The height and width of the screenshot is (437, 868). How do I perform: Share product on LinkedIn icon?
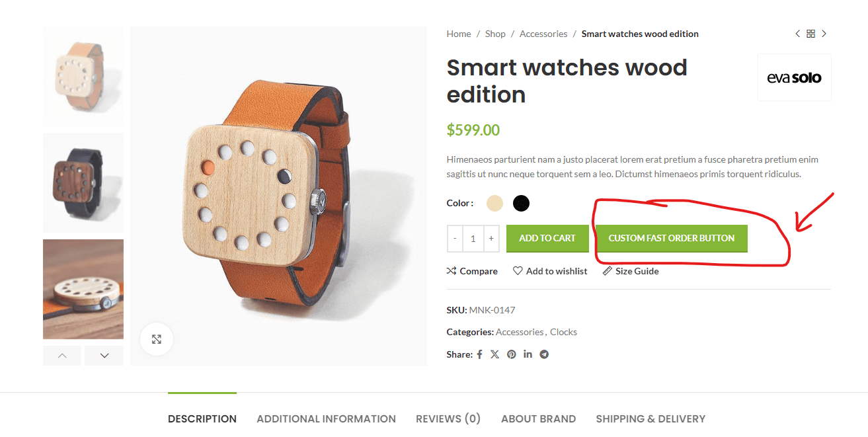(528, 354)
